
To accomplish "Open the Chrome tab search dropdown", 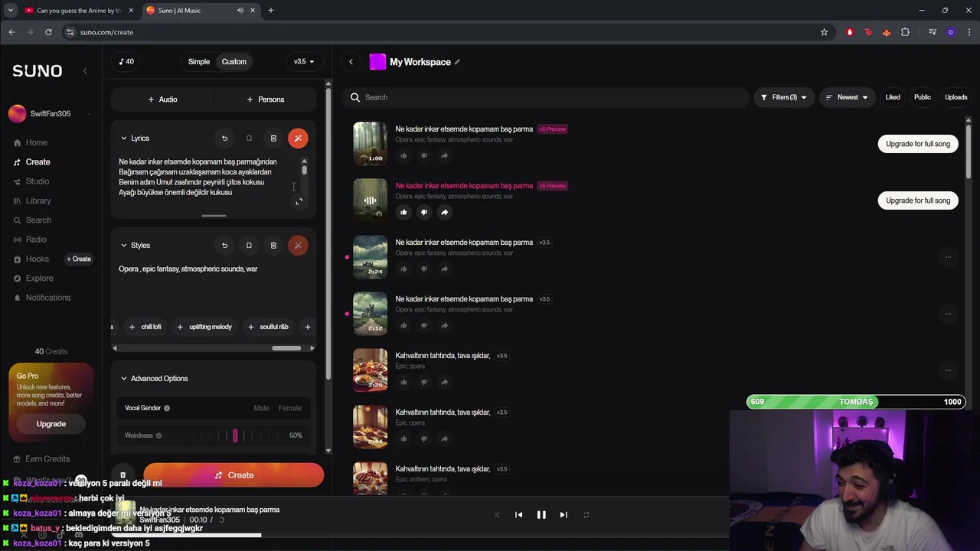I will (x=11, y=11).
